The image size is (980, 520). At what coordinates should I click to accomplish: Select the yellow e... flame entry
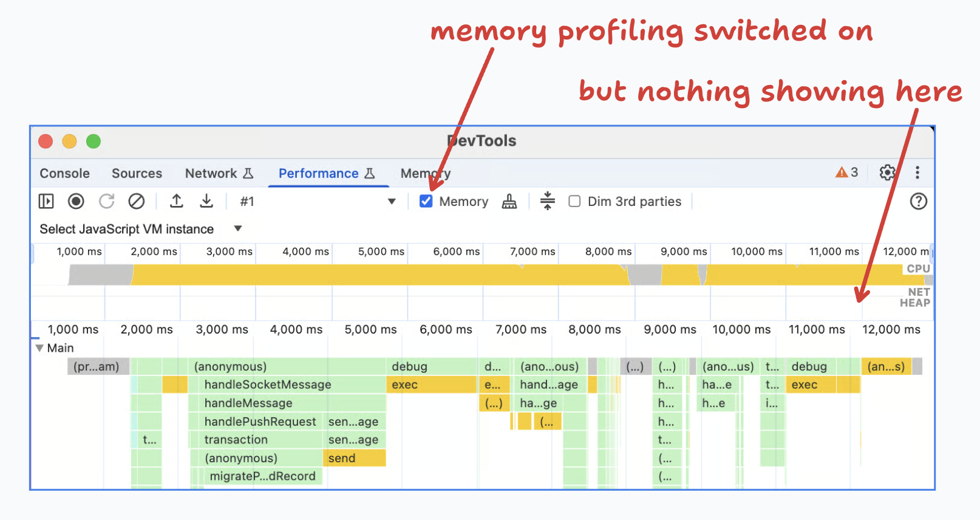[x=494, y=385]
